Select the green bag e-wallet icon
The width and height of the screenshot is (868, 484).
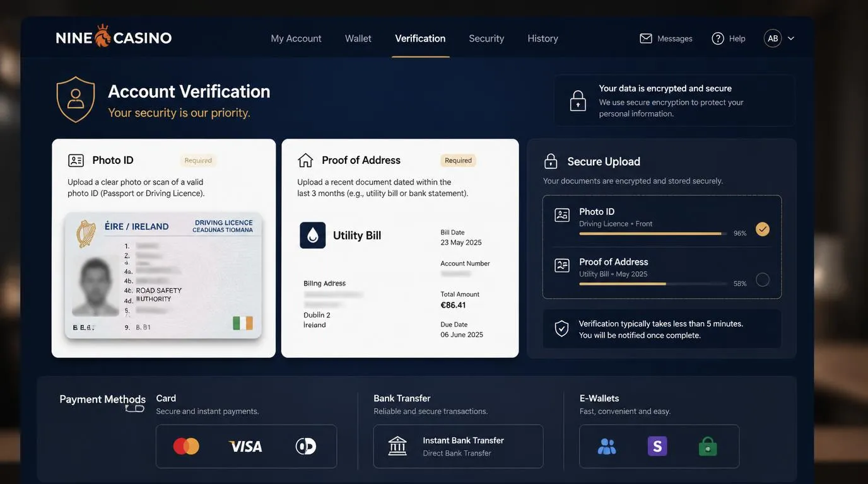708,446
